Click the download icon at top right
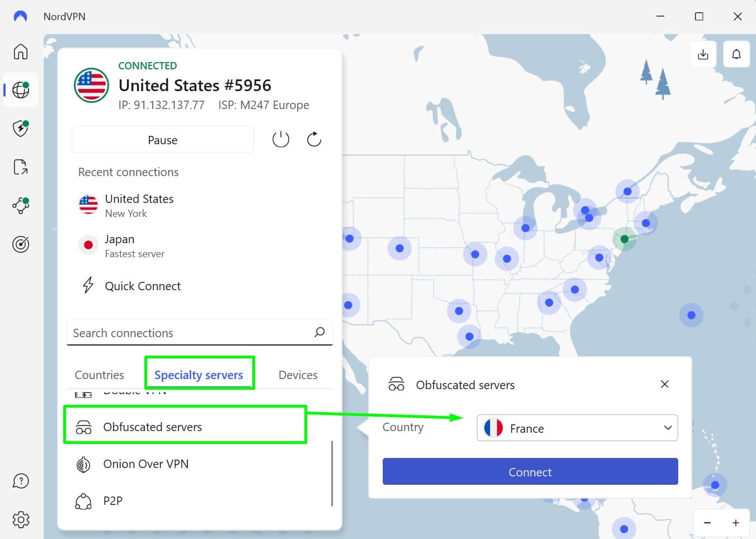 (x=703, y=54)
